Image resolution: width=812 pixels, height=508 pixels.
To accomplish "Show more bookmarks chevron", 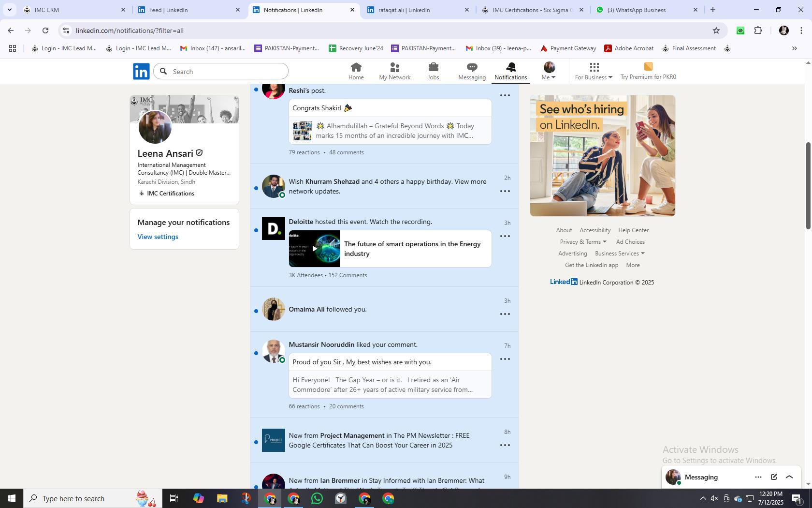I will coord(794,48).
